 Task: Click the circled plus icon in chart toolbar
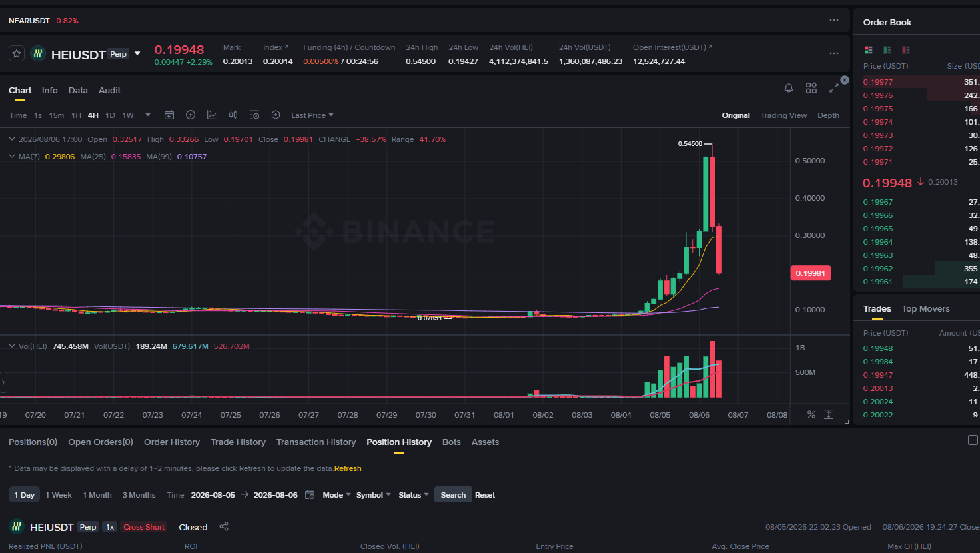pyautogui.click(x=191, y=115)
